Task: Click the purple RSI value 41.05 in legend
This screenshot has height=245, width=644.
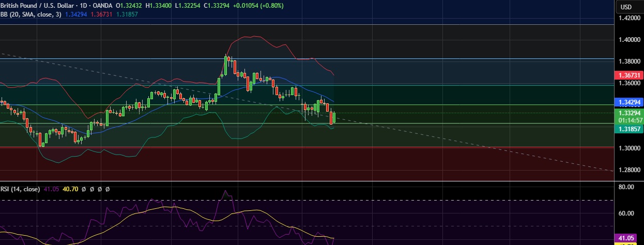Action: pyautogui.click(x=51, y=189)
